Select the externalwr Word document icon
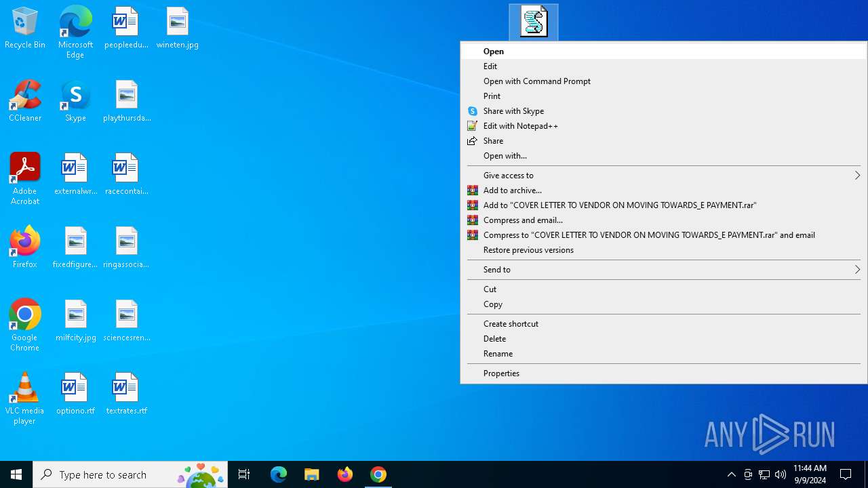Image resolution: width=868 pixels, height=488 pixels. tap(75, 175)
